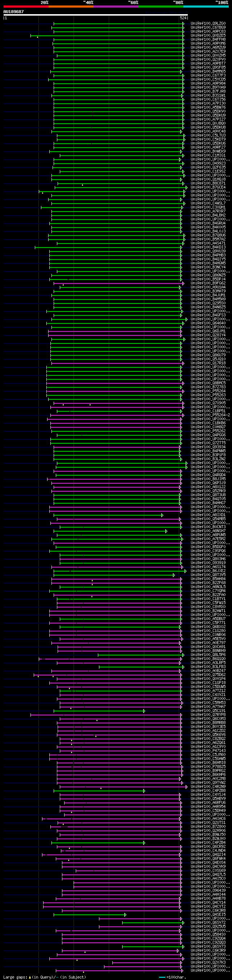
Task: Select hit label UniRef100_C5YCD5
Action: pos(208,80)
